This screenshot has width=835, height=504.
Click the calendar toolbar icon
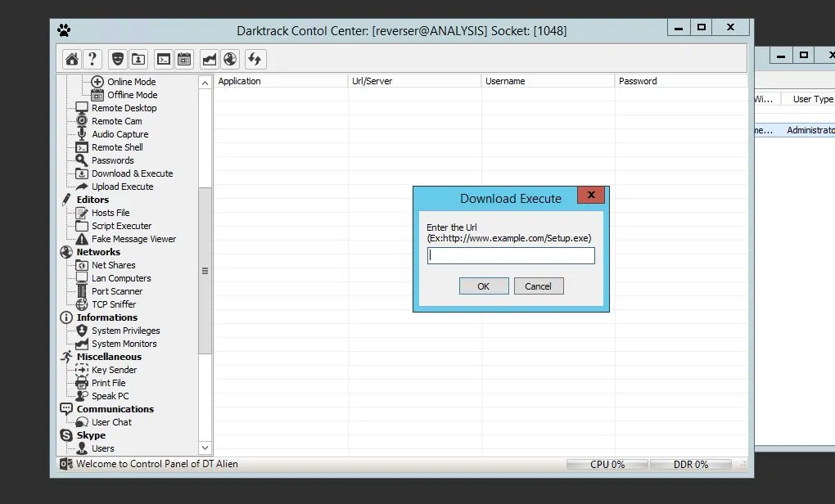pyautogui.click(x=183, y=59)
